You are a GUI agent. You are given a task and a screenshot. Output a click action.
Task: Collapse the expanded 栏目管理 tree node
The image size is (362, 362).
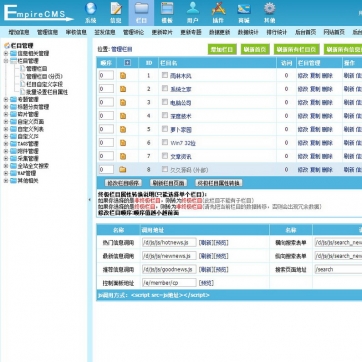tap(6, 61)
